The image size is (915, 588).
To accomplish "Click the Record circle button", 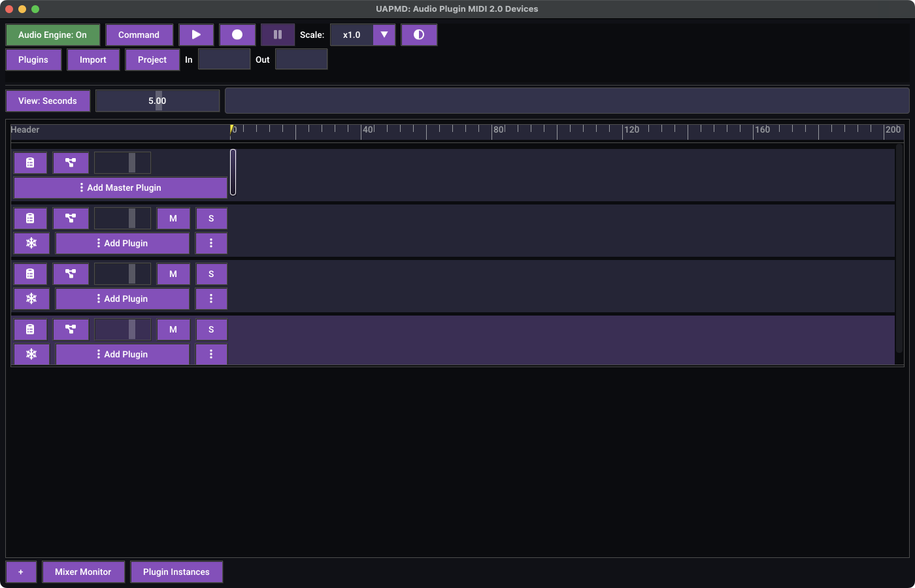I will click(x=237, y=35).
